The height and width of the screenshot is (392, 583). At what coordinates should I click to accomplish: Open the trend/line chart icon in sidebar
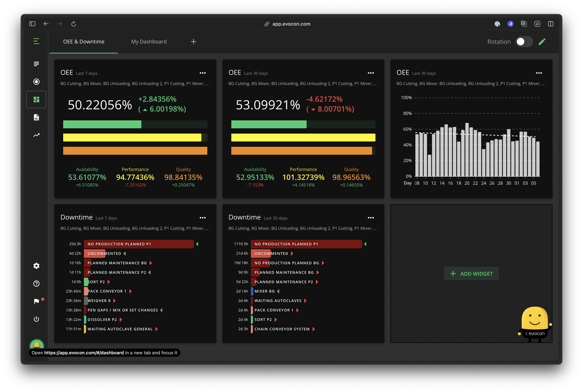tap(37, 135)
